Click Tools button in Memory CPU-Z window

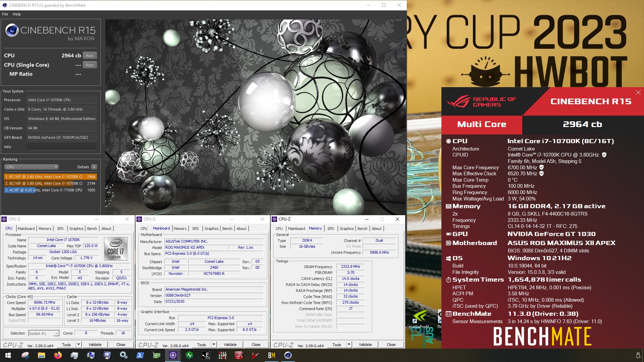click(x=337, y=345)
